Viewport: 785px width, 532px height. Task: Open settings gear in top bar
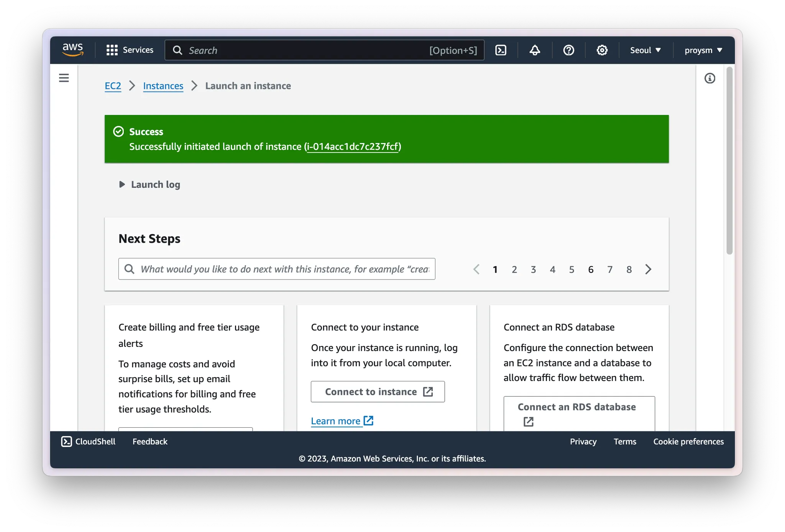coord(602,50)
